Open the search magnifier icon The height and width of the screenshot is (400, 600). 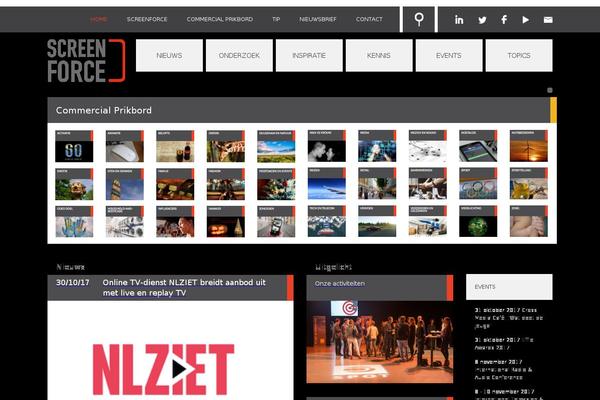coord(419,19)
